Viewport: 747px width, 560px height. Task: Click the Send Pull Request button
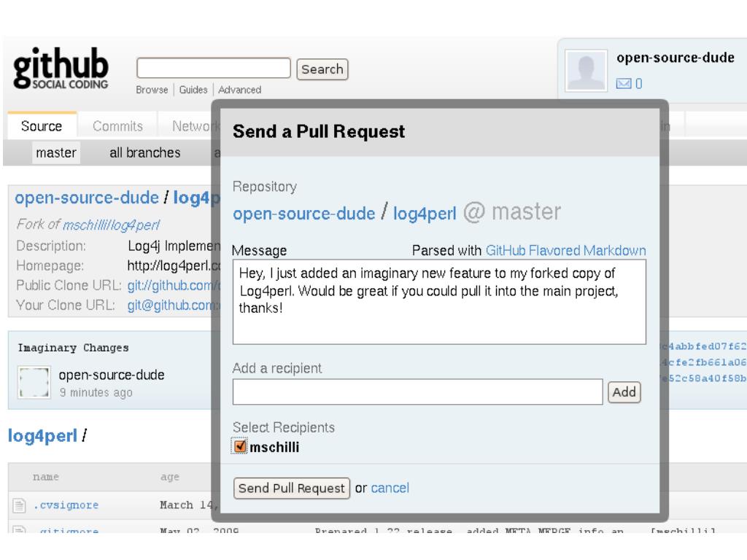(292, 488)
